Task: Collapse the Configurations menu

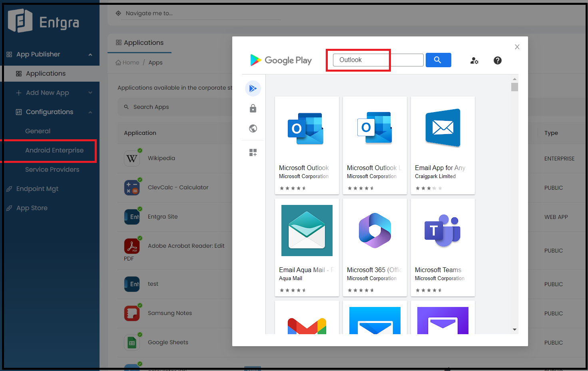Action: coord(90,112)
